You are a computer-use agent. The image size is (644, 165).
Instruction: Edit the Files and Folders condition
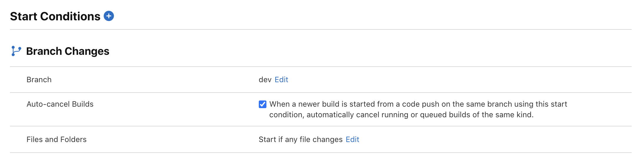coord(352,139)
